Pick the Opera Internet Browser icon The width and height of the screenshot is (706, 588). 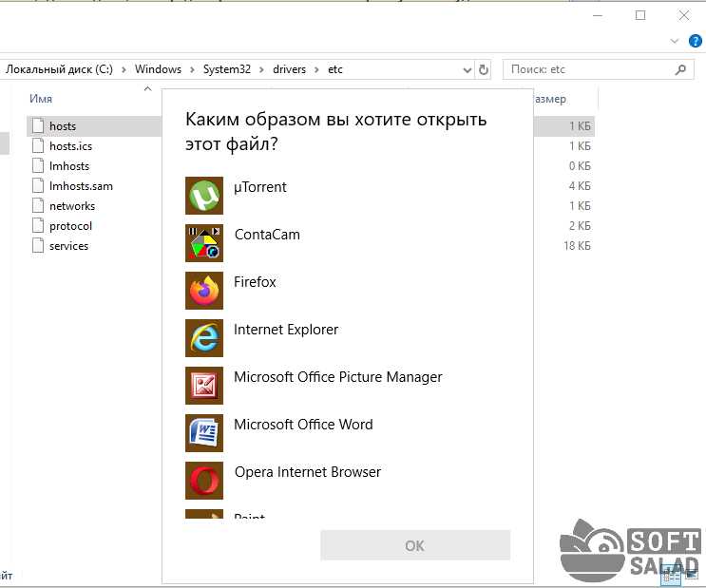(x=203, y=481)
